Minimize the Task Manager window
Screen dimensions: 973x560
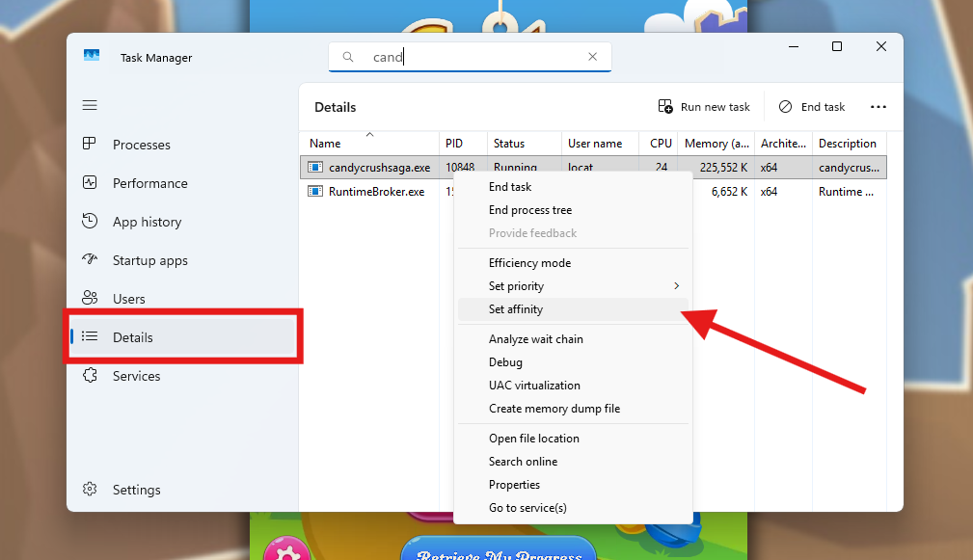point(793,46)
